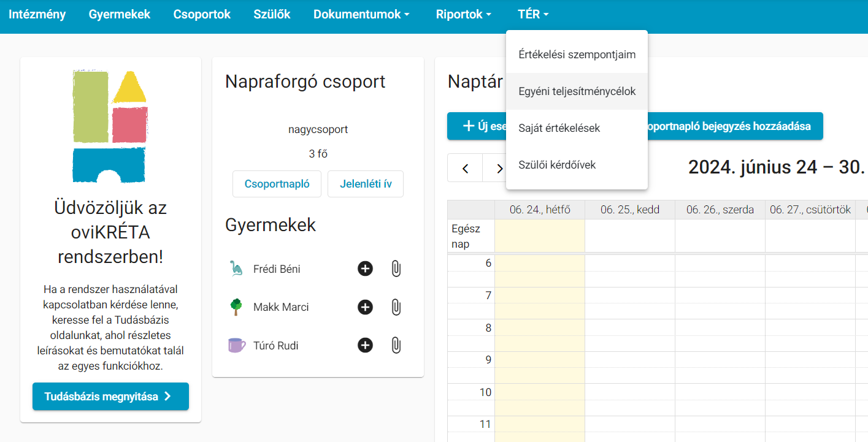
Task: Click Frédi Béni's dinosaur avatar icon
Action: 236,269
